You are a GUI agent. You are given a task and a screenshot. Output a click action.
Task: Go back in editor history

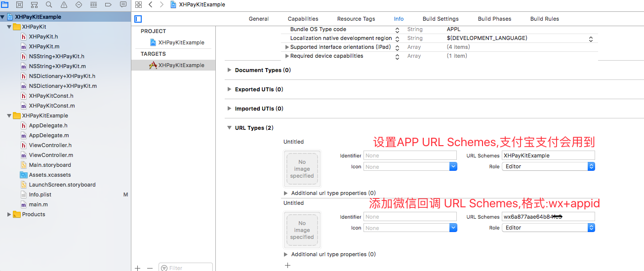[x=151, y=4]
